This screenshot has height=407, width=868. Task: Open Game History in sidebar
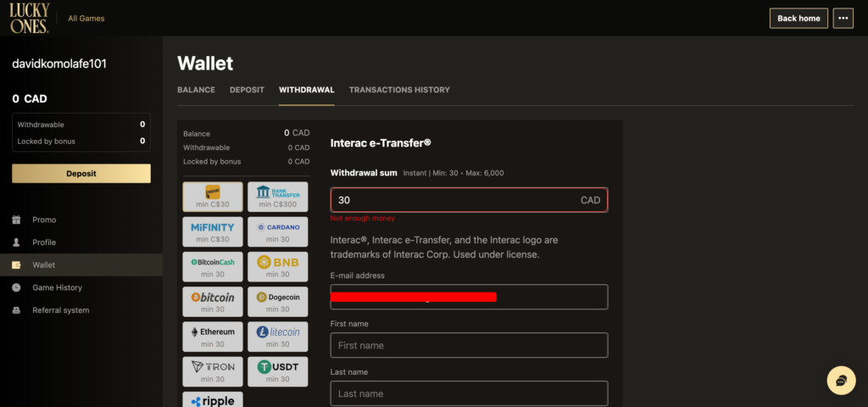[x=57, y=288]
